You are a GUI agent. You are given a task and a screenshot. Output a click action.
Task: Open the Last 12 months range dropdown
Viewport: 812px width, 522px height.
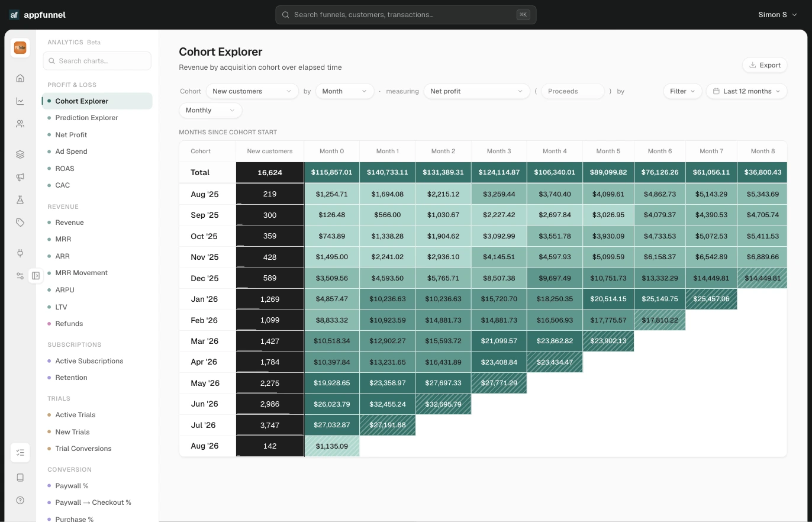(x=747, y=91)
